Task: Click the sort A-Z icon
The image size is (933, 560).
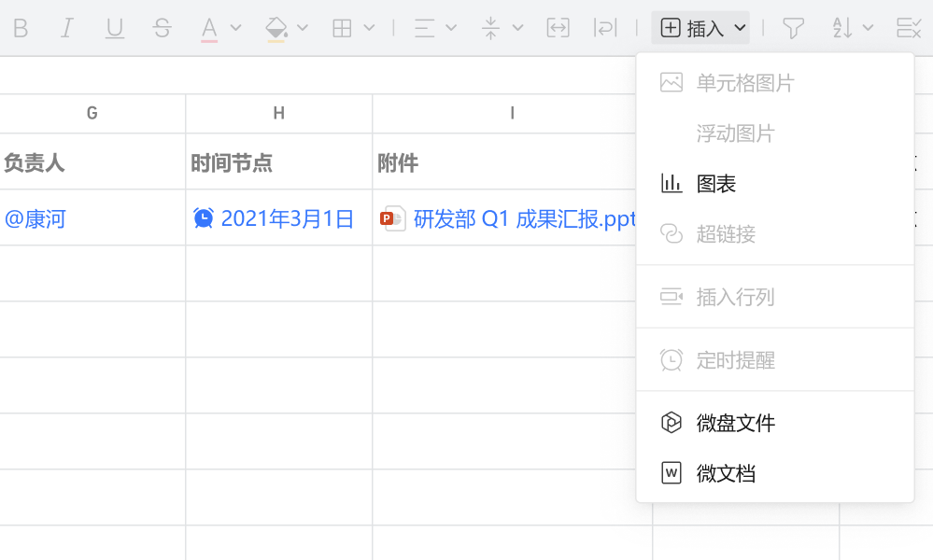Action: pyautogui.click(x=842, y=28)
